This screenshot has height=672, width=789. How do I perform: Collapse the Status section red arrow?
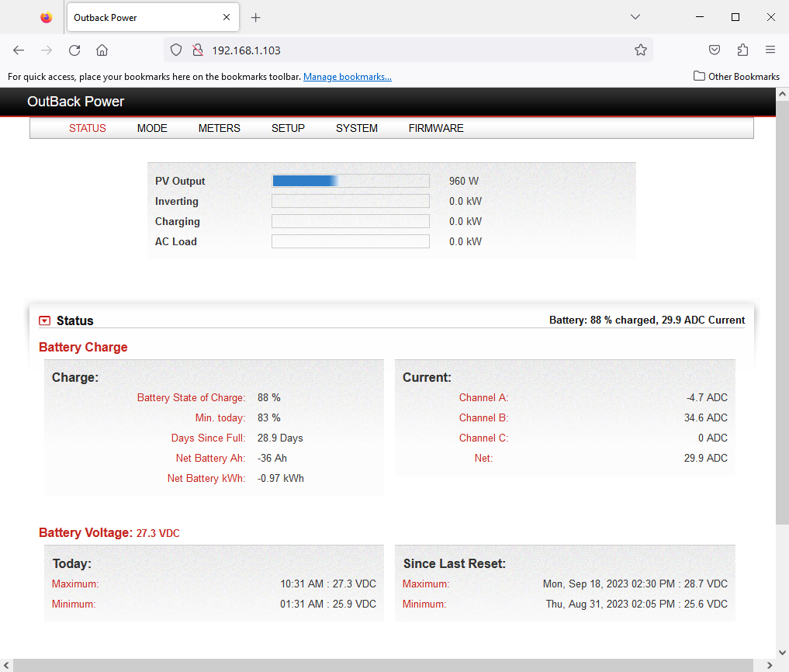point(45,320)
